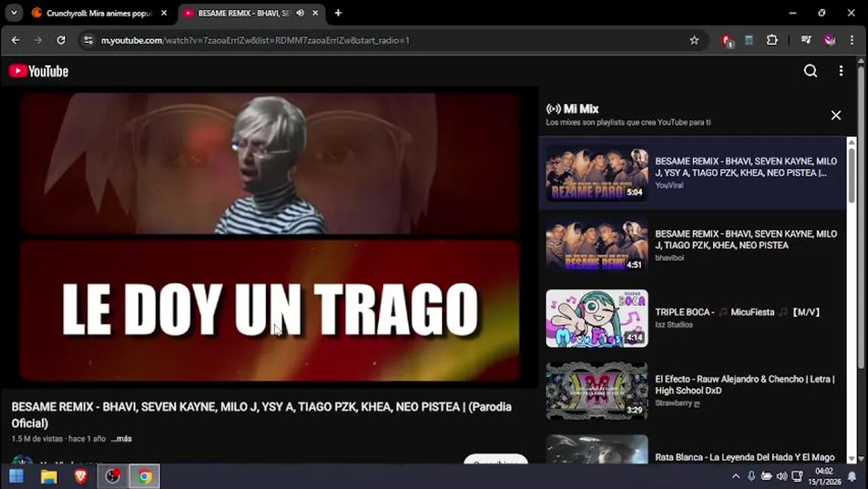This screenshot has height=489, width=868.
Task: Click '1.5 M de vistas' text
Action: 38,439
